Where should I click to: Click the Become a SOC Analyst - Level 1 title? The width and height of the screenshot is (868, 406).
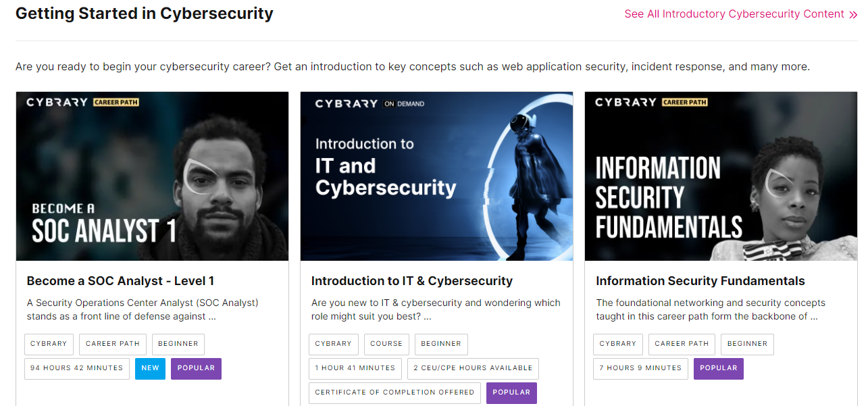[x=120, y=281]
